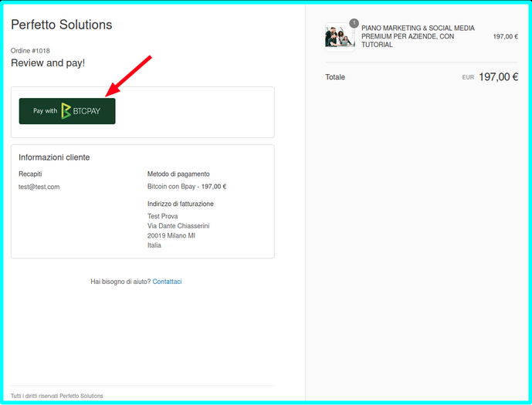Select the Italia country line
Image resolution: width=532 pixels, height=405 pixels.
click(x=154, y=245)
